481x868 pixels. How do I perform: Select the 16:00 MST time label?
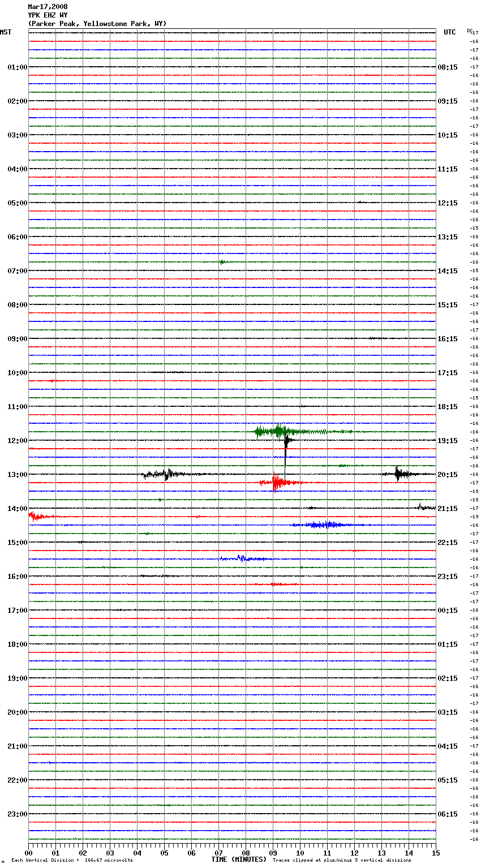[x=18, y=577]
